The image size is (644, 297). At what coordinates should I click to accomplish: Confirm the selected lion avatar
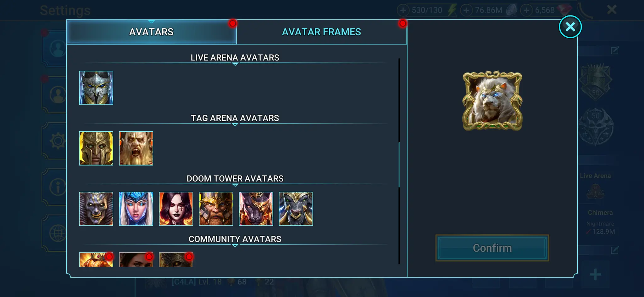point(492,248)
